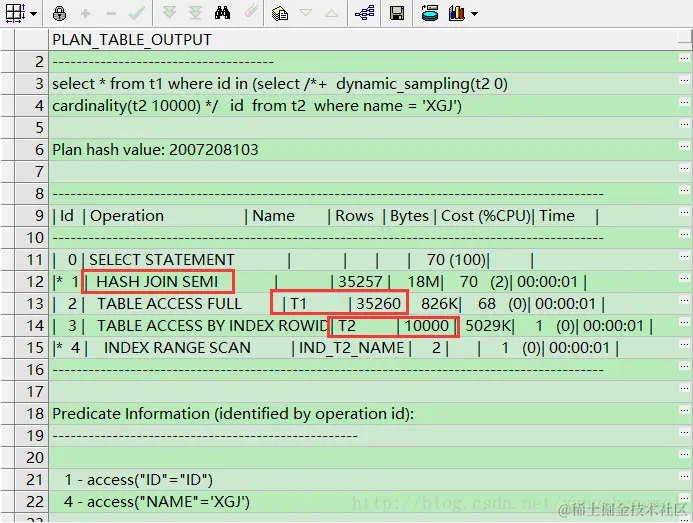Open ellipsis button on row 4
The height and width of the screenshot is (523, 693).
[685, 103]
